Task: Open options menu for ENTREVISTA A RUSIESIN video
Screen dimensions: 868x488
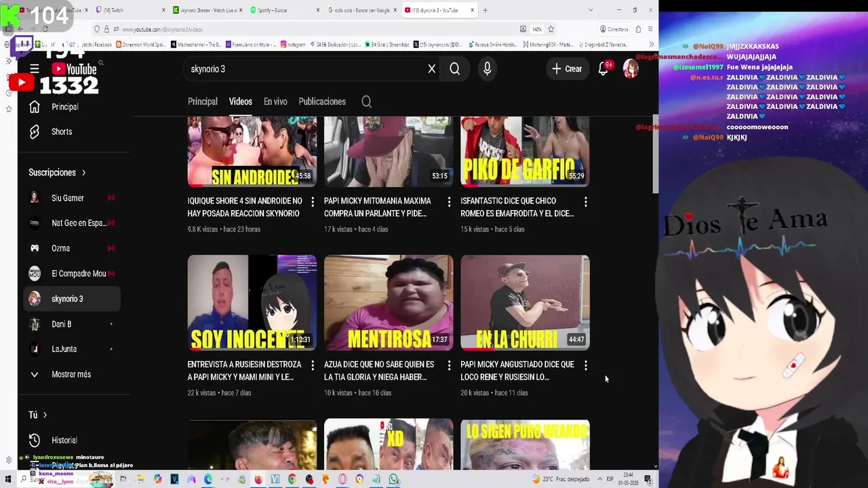Action: pos(313,365)
